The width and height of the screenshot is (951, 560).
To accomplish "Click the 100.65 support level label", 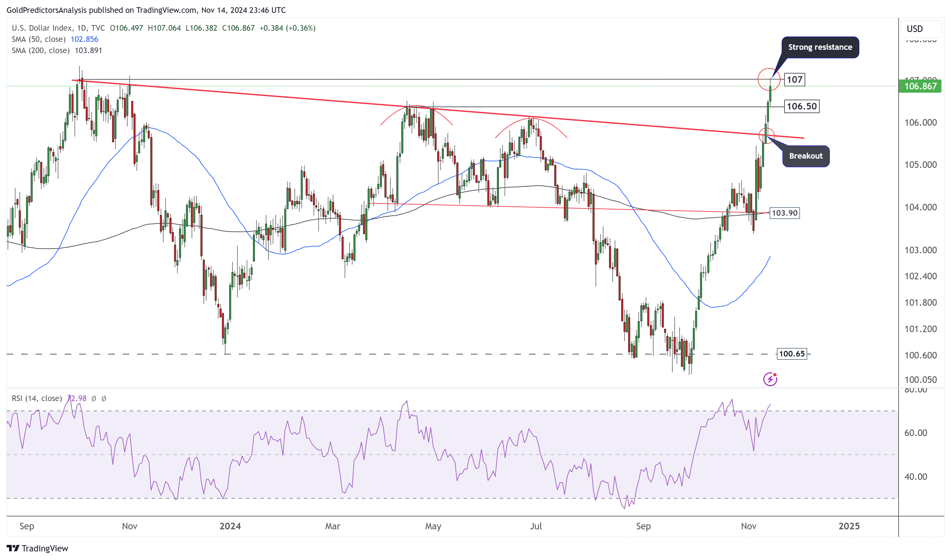I will coord(791,354).
